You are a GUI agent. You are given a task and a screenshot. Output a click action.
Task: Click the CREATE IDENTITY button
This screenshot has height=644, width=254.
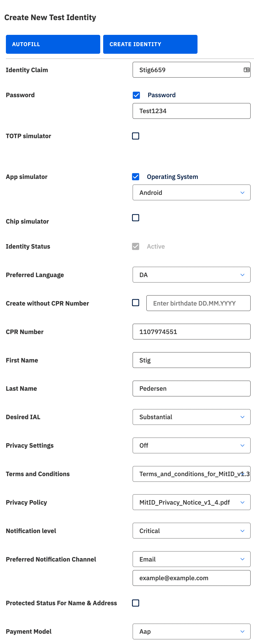click(150, 44)
